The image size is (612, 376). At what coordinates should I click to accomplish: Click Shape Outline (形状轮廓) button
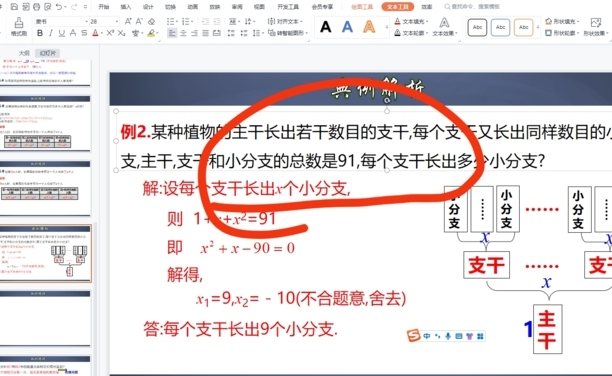pyautogui.click(x=562, y=33)
